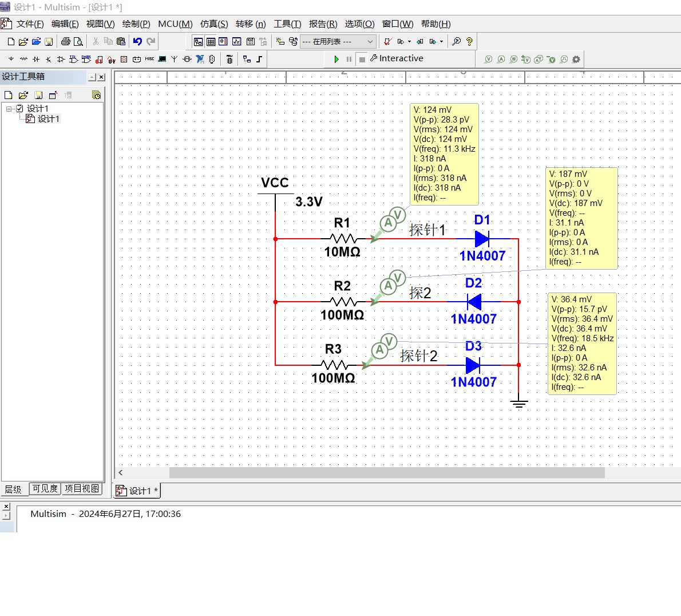Open Interactive analysis settings
681x616 pixels.
click(397, 58)
